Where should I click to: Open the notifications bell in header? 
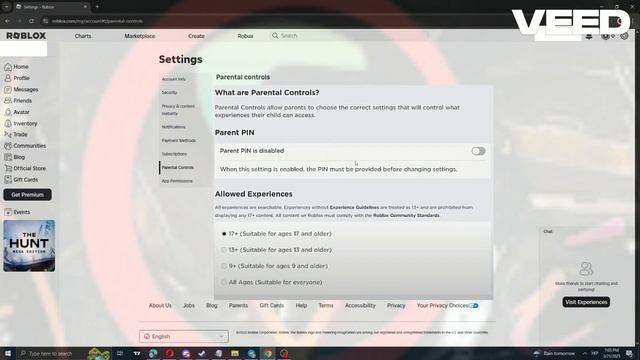[x=589, y=36]
